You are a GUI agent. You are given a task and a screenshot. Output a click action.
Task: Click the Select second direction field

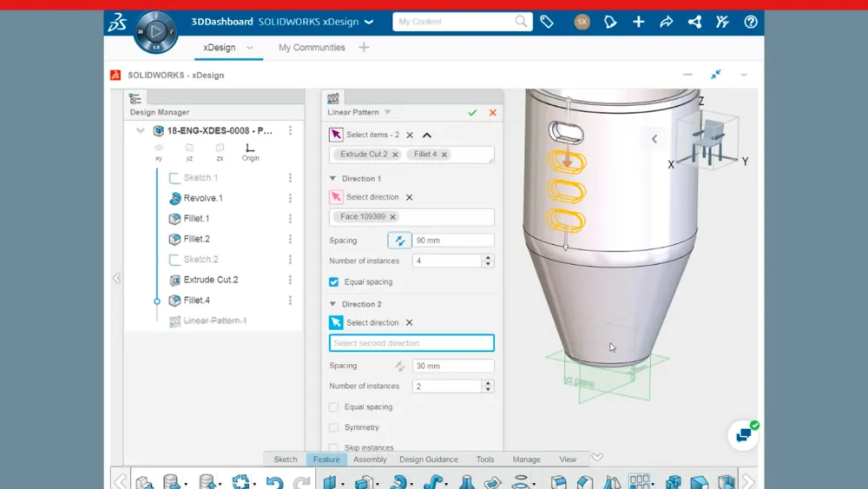[x=411, y=343]
